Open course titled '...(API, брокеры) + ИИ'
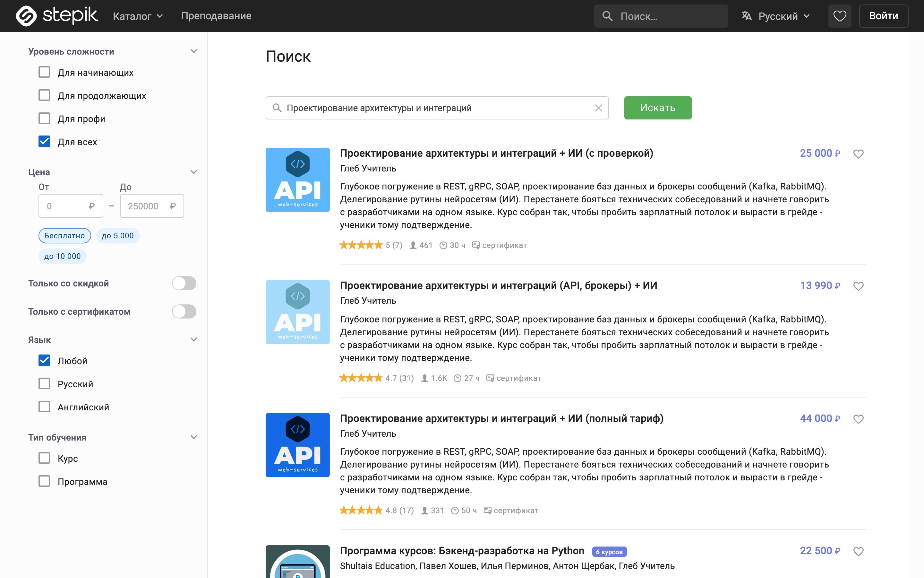 pos(498,285)
